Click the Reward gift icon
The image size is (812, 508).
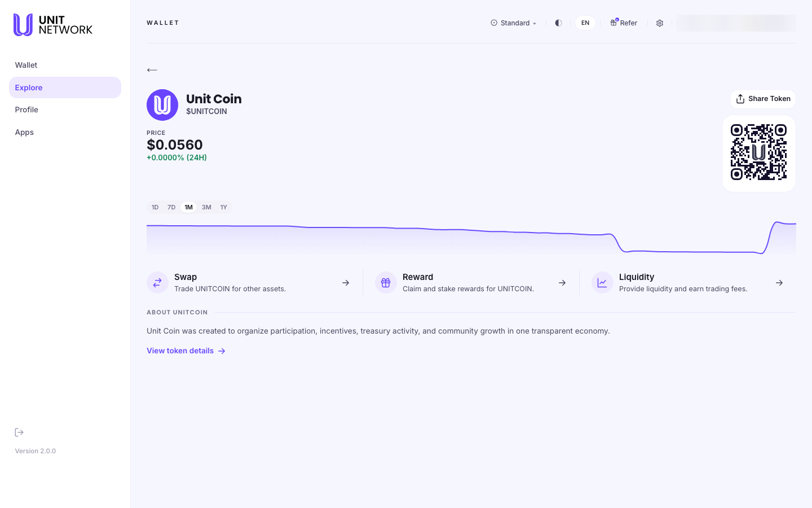pos(386,283)
